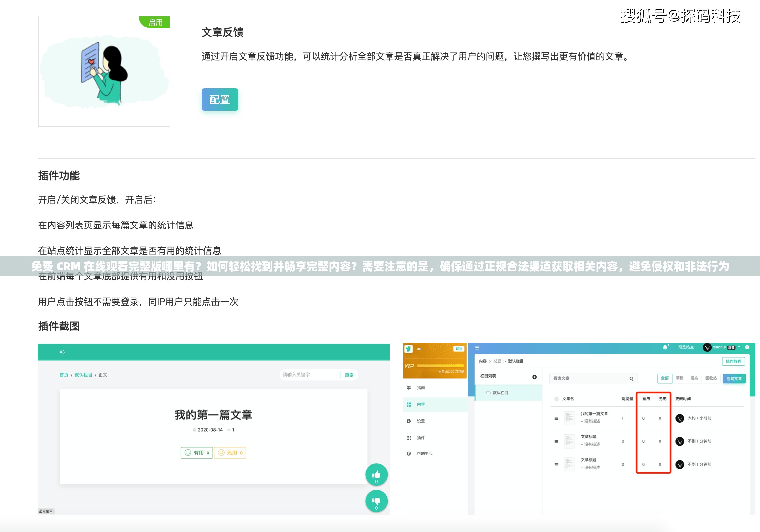Click the 有用 column header

(x=646, y=399)
